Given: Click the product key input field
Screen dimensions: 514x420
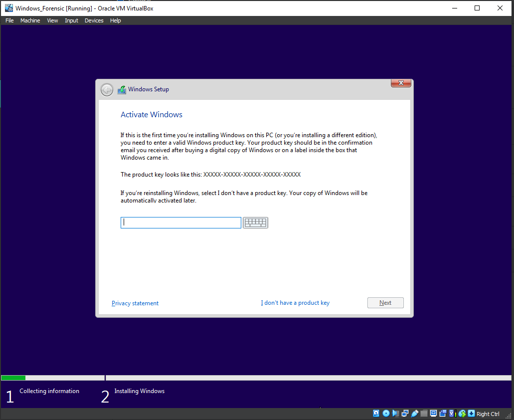Looking at the screenshot, I should [x=181, y=223].
